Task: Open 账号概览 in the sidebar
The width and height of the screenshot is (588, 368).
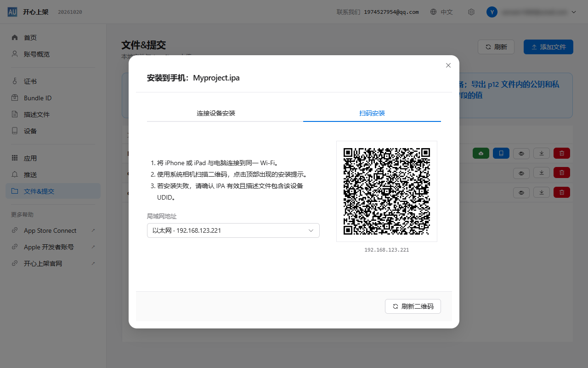Action: [x=53, y=54]
